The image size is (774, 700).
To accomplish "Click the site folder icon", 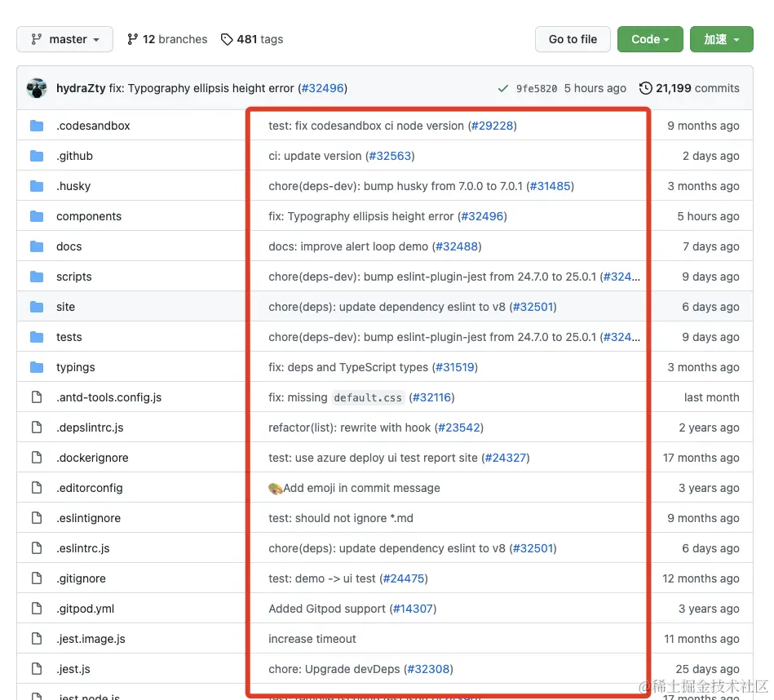I will point(37,307).
